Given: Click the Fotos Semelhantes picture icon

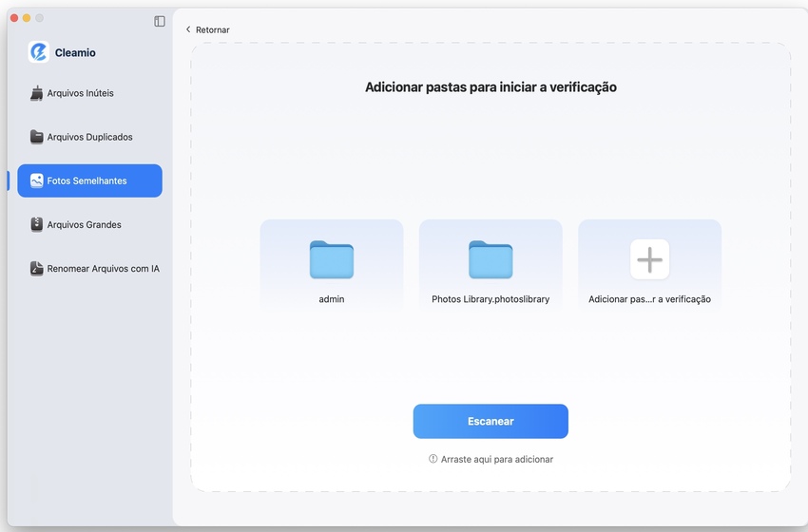Looking at the screenshot, I should pyautogui.click(x=36, y=180).
